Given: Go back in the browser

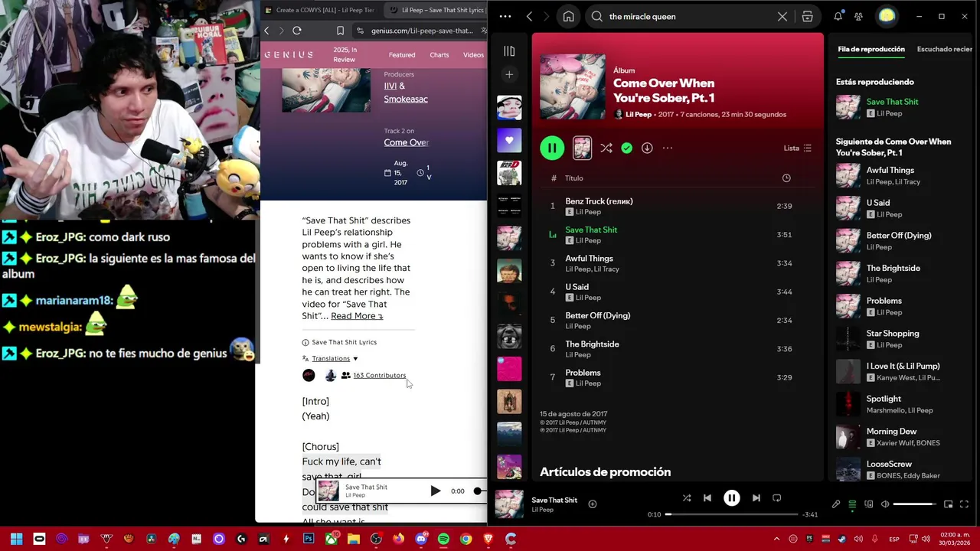Looking at the screenshot, I should (266, 31).
